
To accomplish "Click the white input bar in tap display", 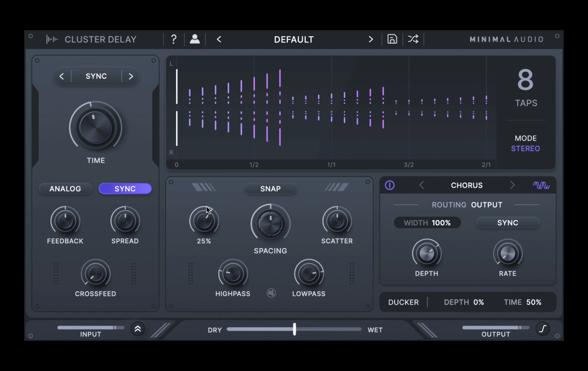I will (x=177, y=107).
